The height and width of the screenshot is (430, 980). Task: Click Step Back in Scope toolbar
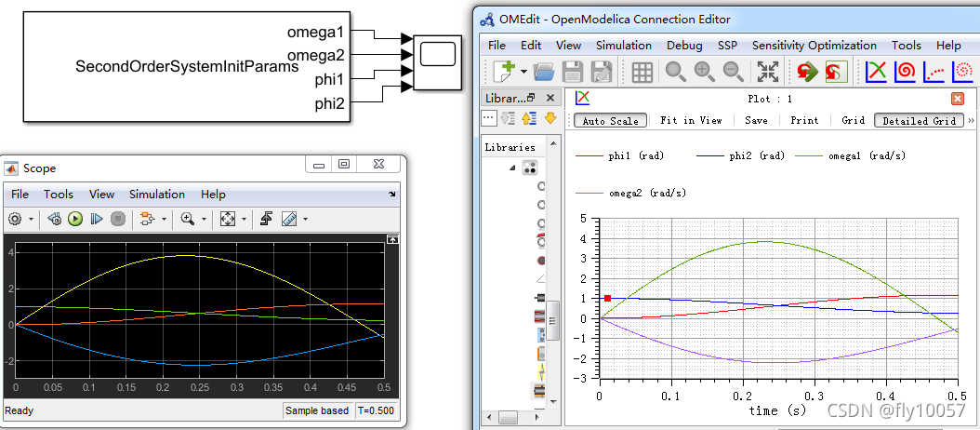point(55,219)
